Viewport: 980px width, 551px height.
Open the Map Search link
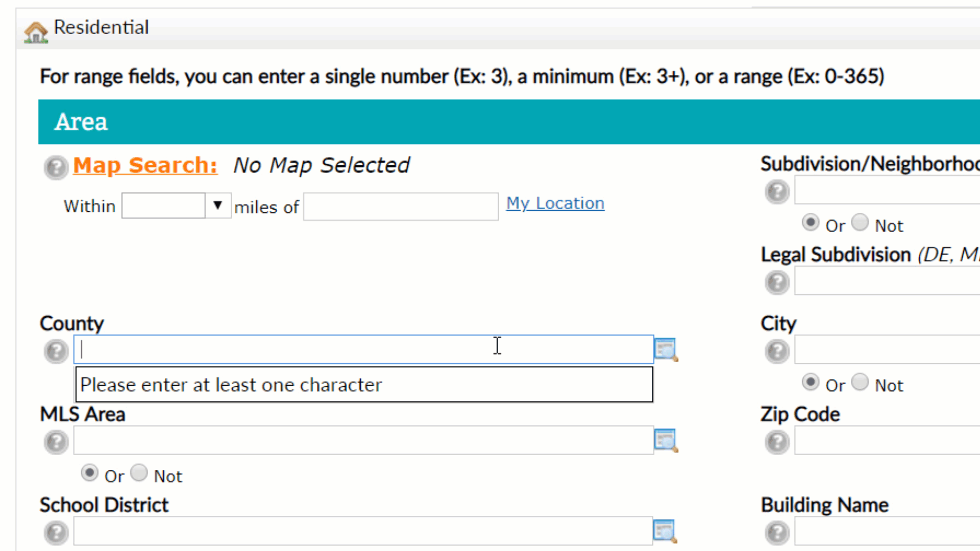click(x=145, y=165)
